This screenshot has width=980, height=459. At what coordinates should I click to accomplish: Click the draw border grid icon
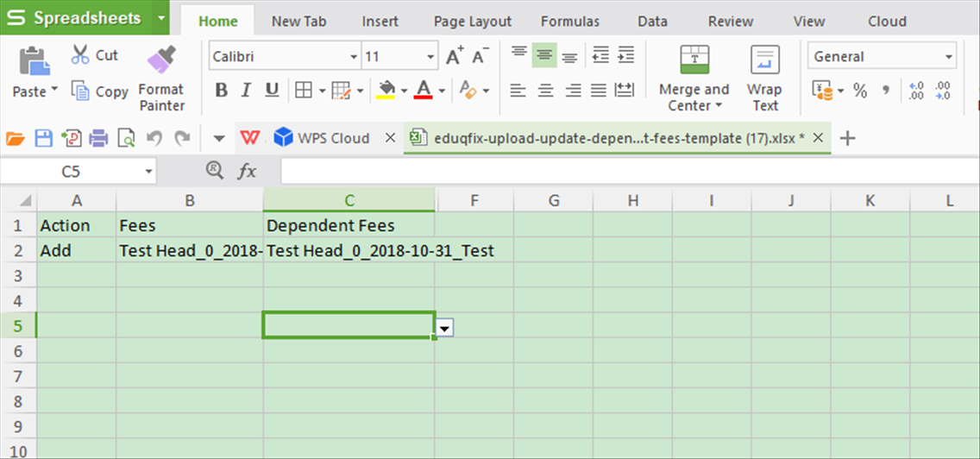coord(341,91)
